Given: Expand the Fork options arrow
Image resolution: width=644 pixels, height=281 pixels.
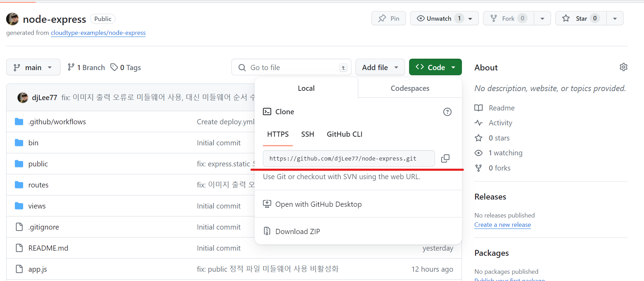Looking at the screenshot, I should coord(542,18).
